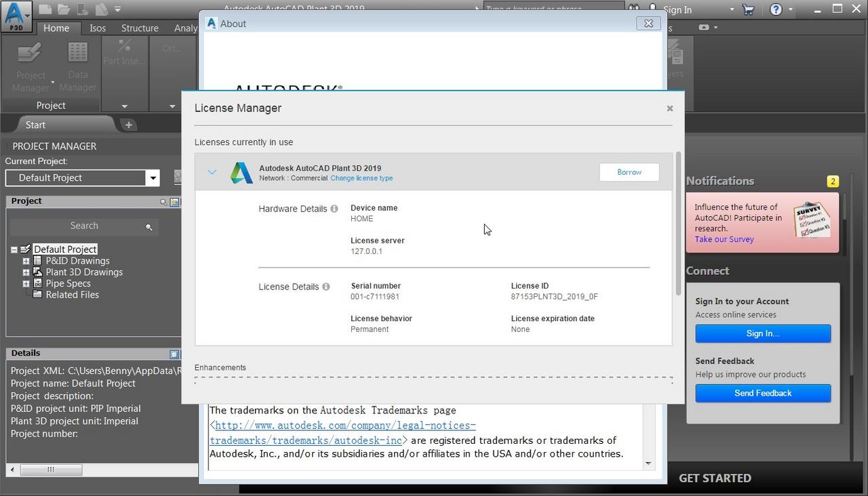Switch to the Home ribbon tab
Screen dimensions: 868x496
tap(56, 28)
